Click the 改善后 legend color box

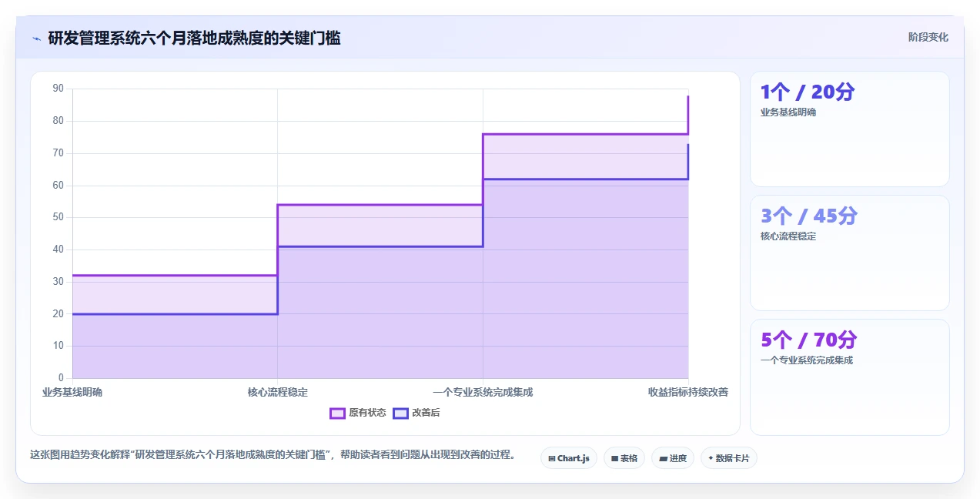tap(400, 413)
